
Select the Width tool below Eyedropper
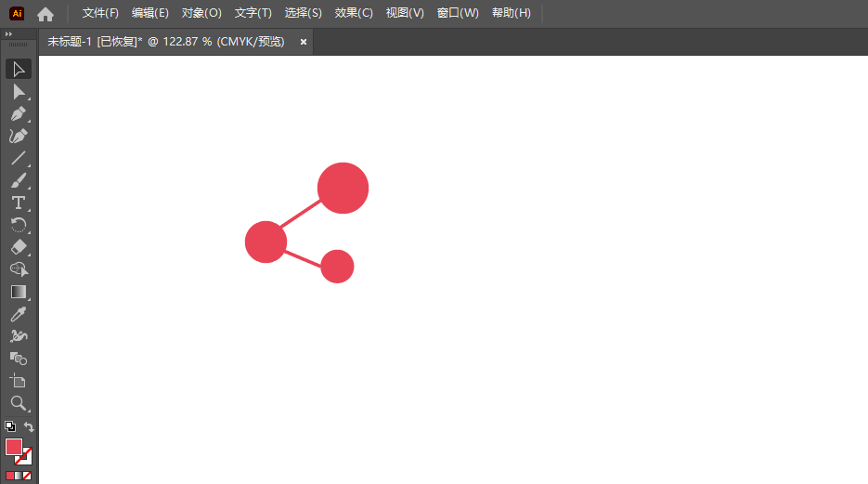tap(19, 336)
